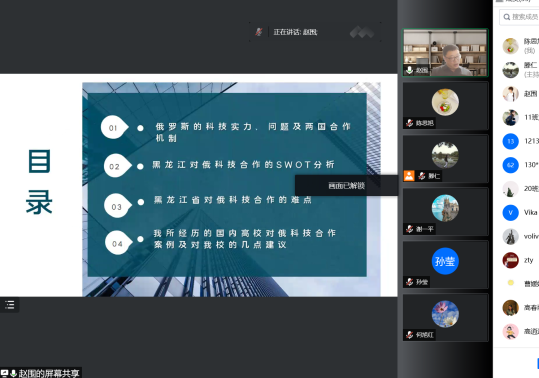This screenshot has width=539, height=378.
Task: Select the landscape avatar on the host's video tile
Action: click(445, 155)
